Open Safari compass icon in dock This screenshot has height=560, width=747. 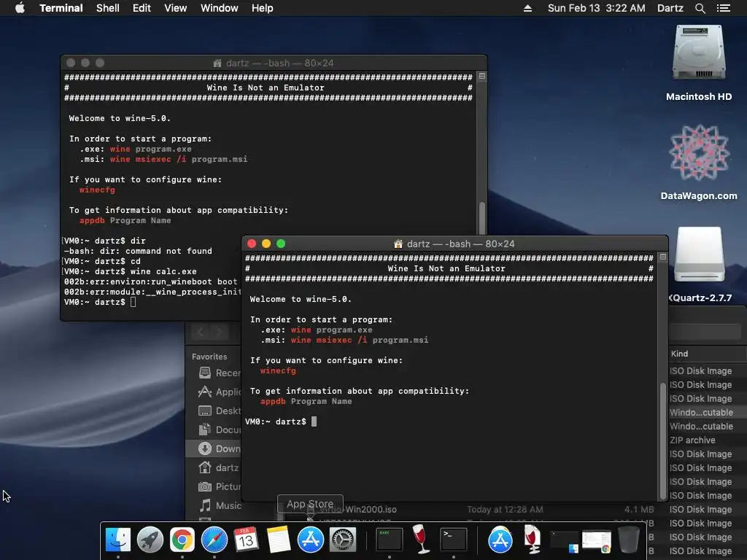(x=214, y=540)
